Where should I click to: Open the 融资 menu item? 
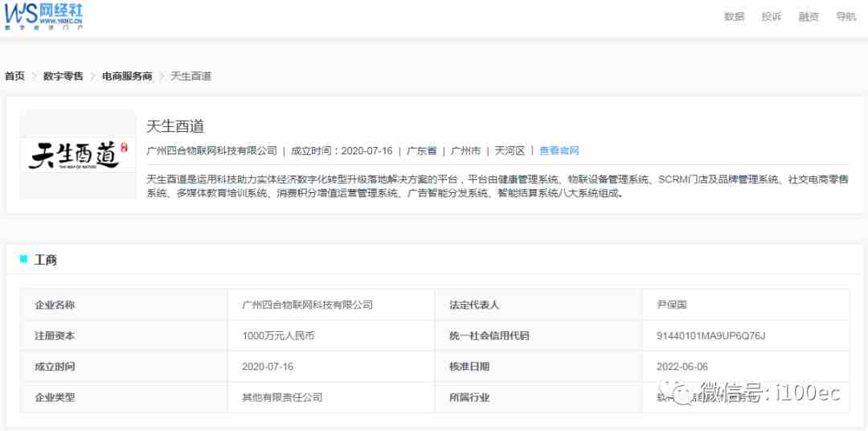tap(809, 17)
